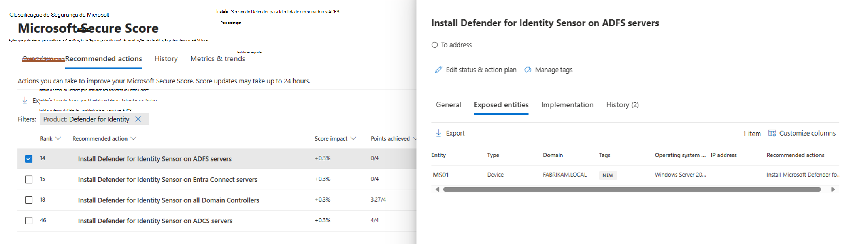This screenshot has height=247, width=868.
Task: Open the Metrics & trends tab
Action: 217,59
